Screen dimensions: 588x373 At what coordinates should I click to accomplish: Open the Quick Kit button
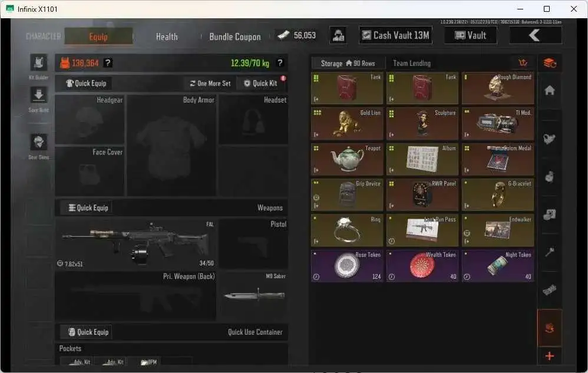click(x=261, y=83)
